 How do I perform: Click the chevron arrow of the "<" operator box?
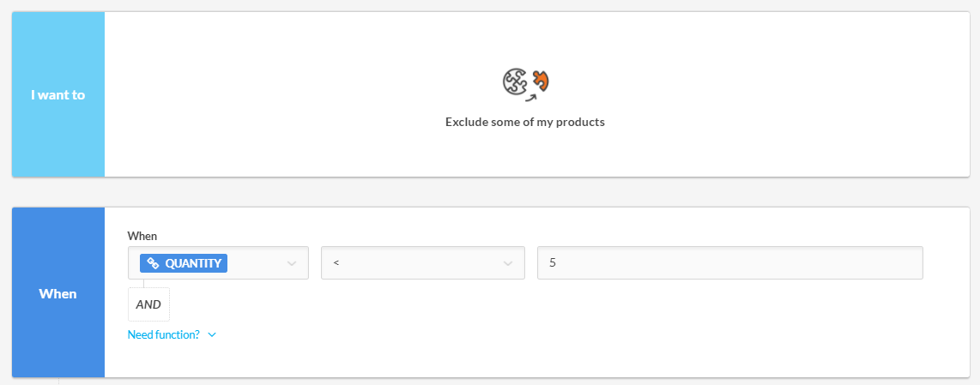click(x=507, y=264)
